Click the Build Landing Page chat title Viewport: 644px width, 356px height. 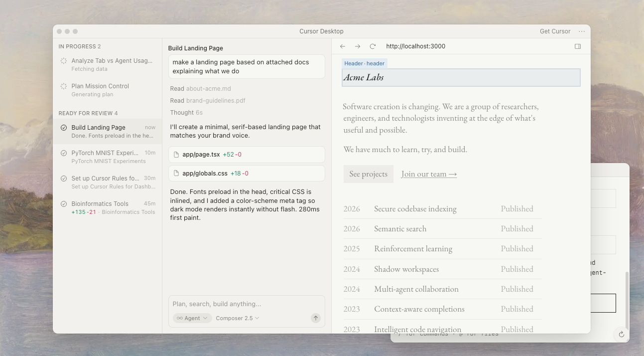pyautogui.click(x=195, y=48)
